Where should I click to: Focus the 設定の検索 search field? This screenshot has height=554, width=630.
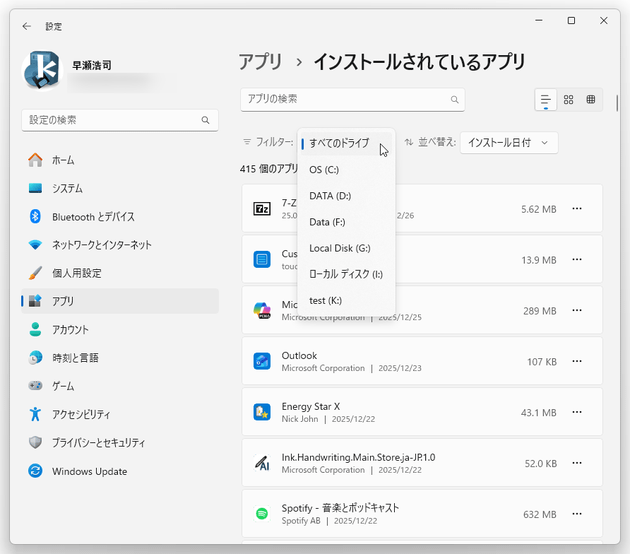pos(120,120)
